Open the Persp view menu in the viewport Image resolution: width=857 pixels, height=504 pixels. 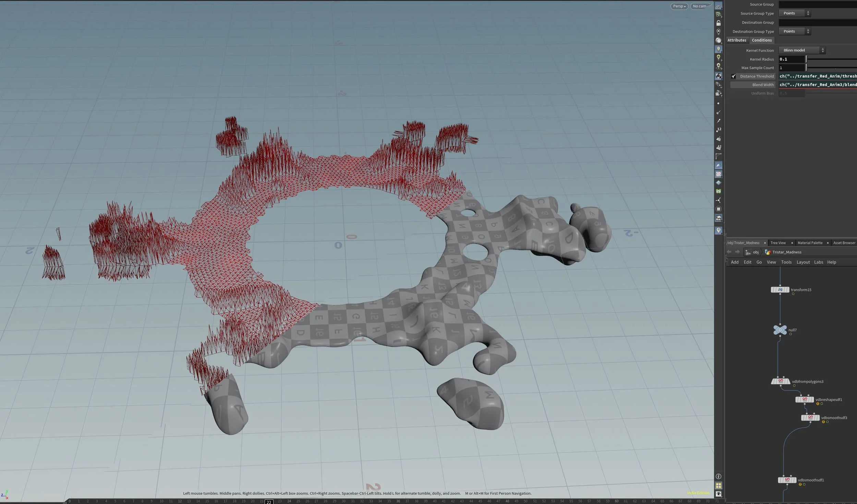(679, 6)
